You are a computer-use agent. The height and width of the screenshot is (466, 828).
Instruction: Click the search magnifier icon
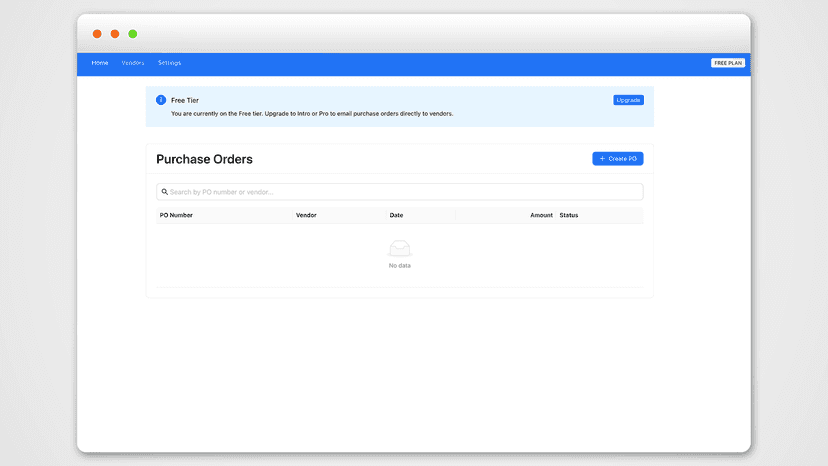pos(165,192)
